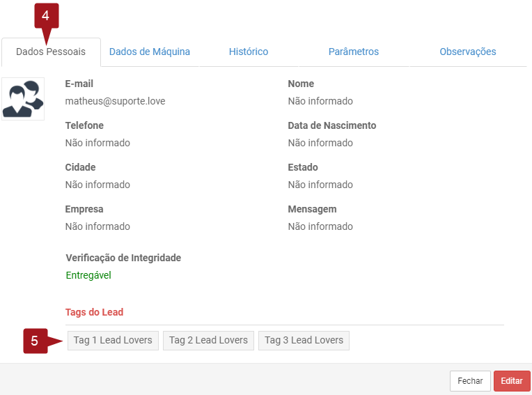Switch to the Dados de Máquina tab
Viewport: 532px width, 395px height.
click(150, 52)
